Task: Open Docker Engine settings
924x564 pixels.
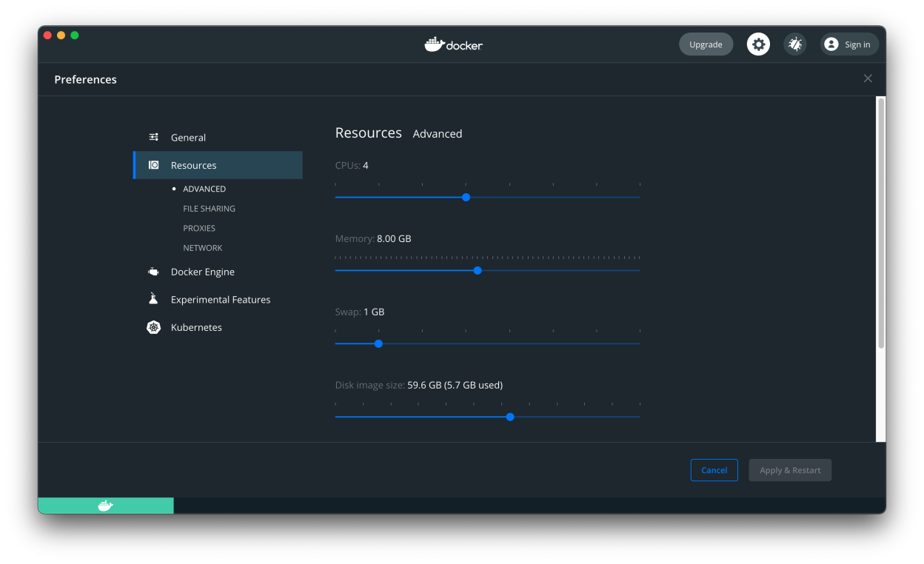Action: (218, 272)
